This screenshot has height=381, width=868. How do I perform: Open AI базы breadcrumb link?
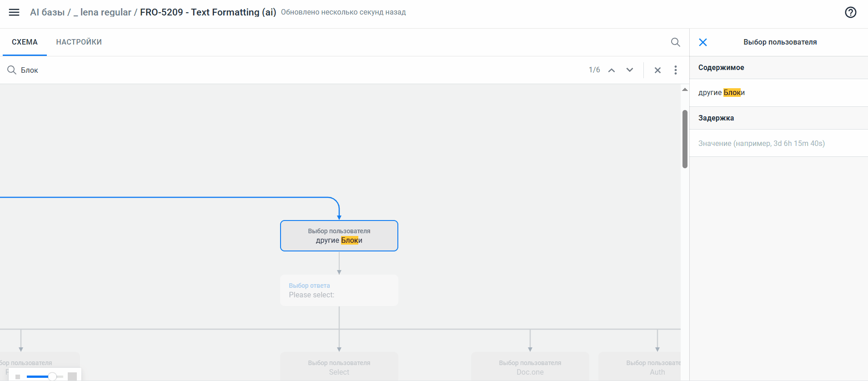[47, 12]
